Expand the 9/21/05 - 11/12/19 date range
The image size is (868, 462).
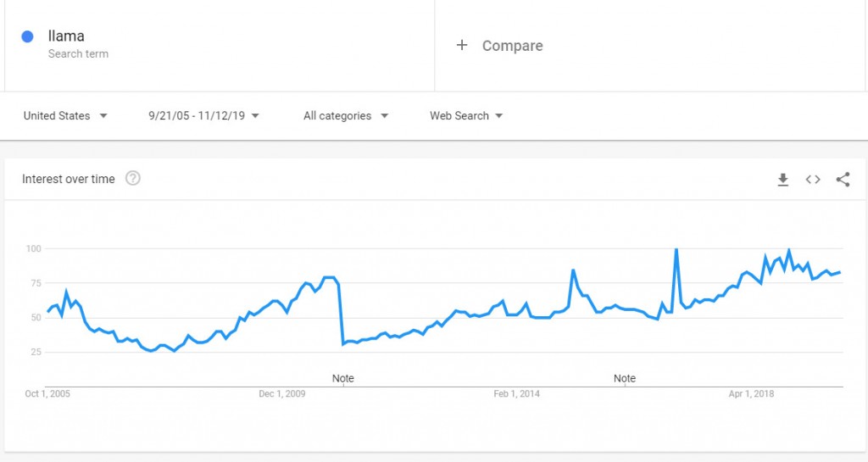[203, 116]
